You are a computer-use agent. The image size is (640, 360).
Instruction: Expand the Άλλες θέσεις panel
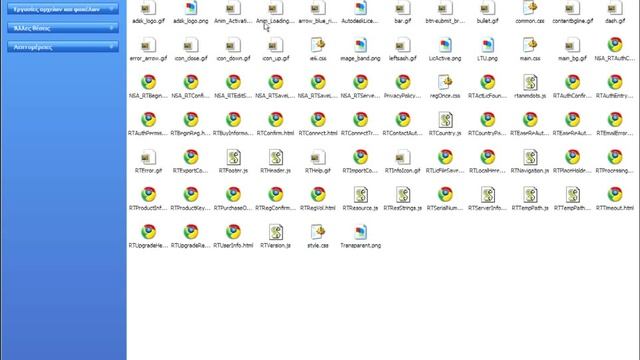point(63,28)
